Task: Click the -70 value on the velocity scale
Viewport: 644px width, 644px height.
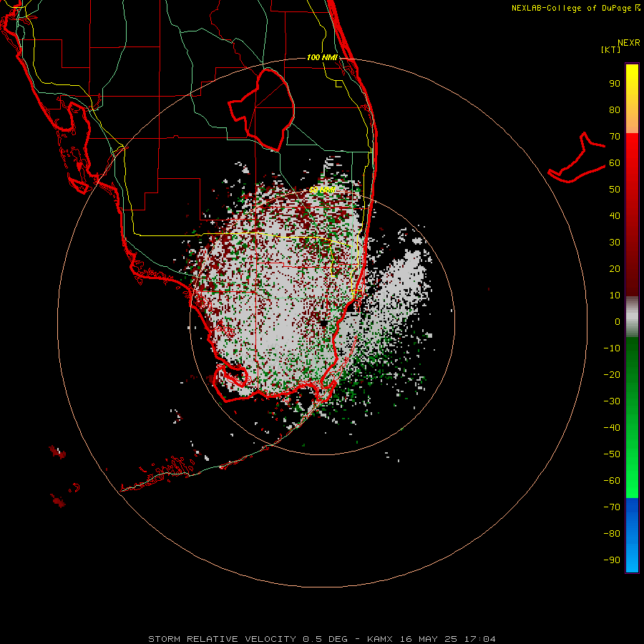Action: pyautogui.click(x=612, y=507)
